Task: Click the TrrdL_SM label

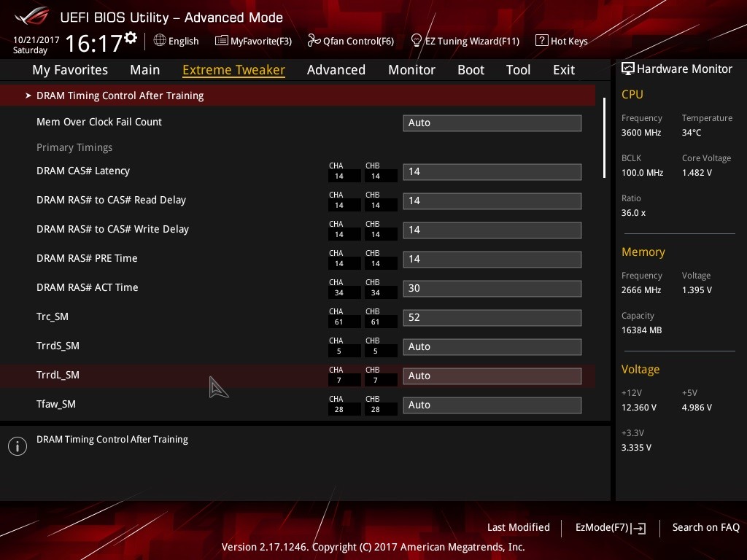Action: 58,375
